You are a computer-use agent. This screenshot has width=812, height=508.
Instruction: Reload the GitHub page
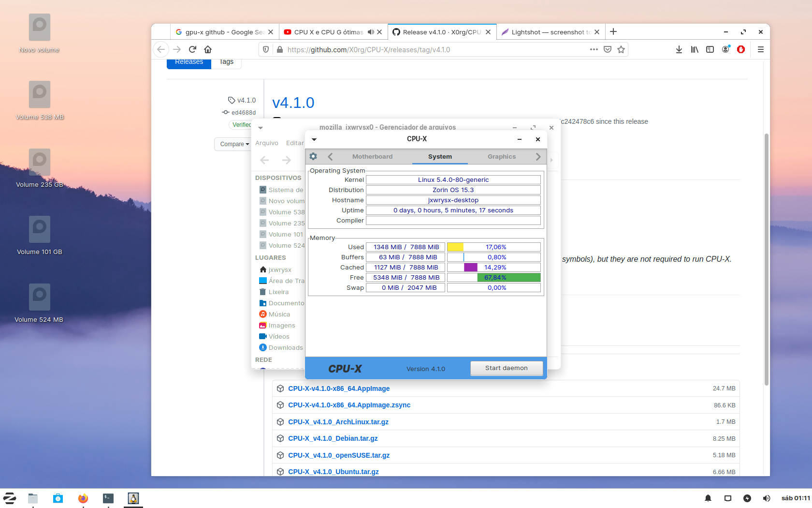(192, 49)
